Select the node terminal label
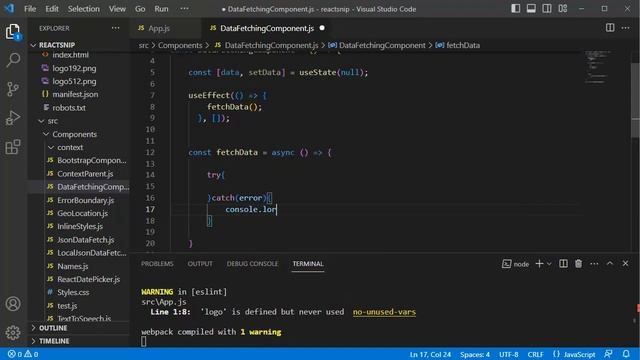This screenshot has width=640, height=360. click(x=516, y=264)
